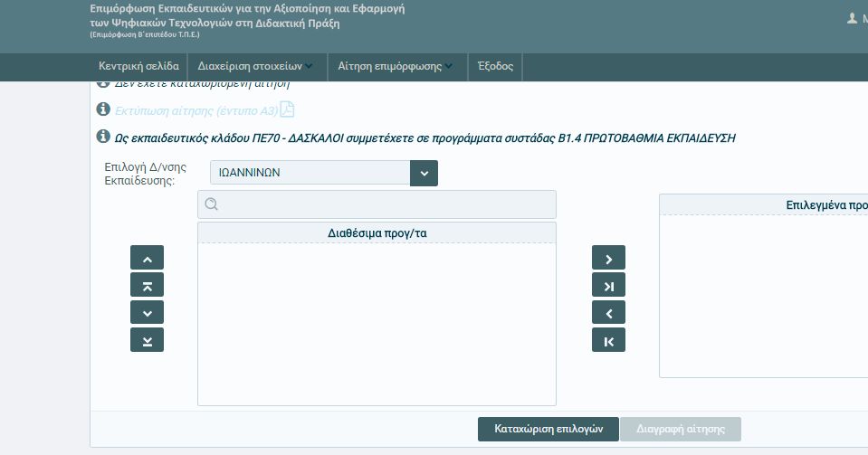This screenshot has height=455, width=868.
Task: Add highlighted program to selected list
Action: coord(608,258)
